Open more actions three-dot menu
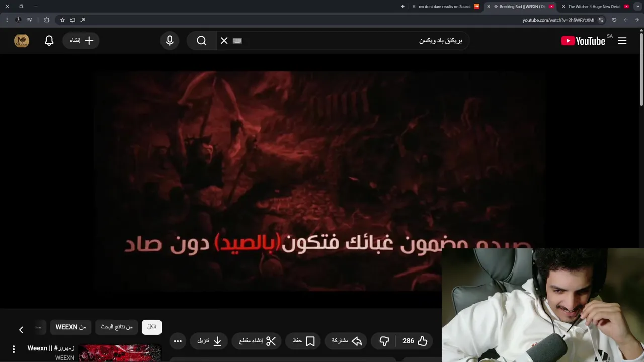The width and height of the screenshot is (644, 362). click(x=178, y=341)
